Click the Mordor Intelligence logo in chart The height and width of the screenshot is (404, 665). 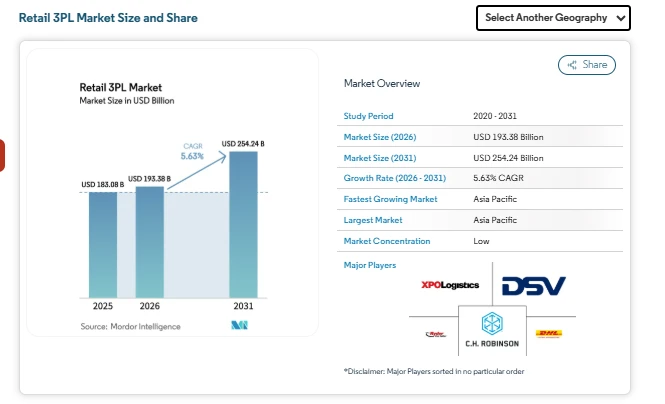(x=239, y=326)
